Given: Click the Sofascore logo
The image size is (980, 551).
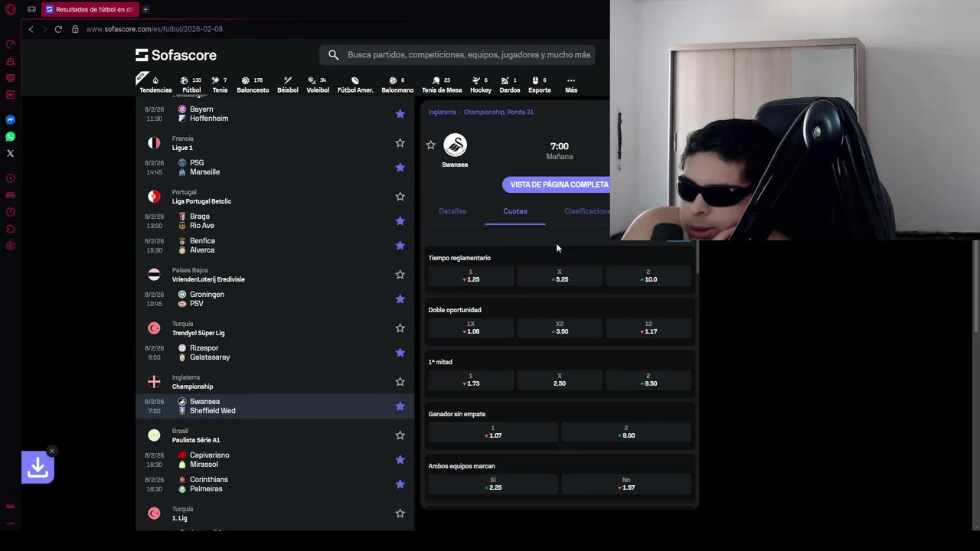Looking at the screenshot, I should (x=176, y=55).
